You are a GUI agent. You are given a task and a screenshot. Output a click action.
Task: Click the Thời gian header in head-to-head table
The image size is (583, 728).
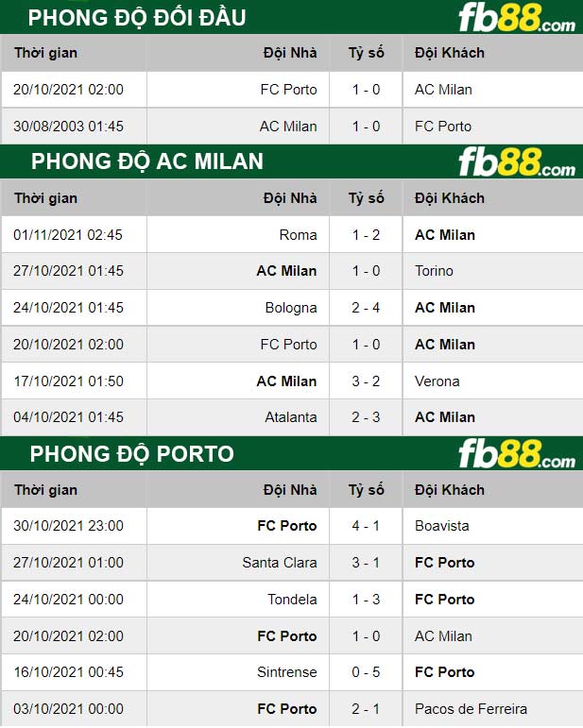tap(45, 53)
